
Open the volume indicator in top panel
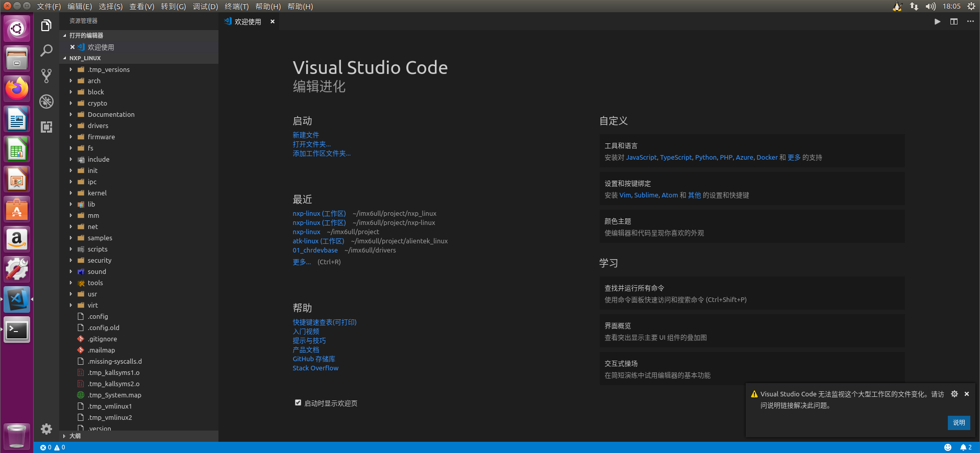point(930,6)
